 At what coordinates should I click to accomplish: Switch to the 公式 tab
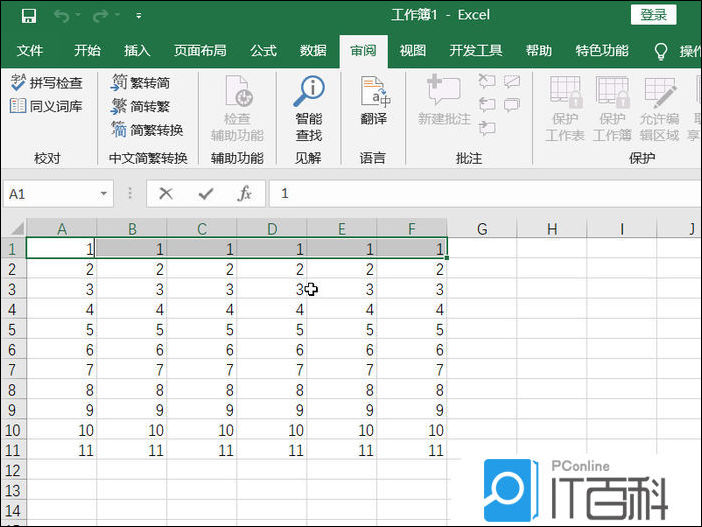pyautogui.click(x=263, y=51)
